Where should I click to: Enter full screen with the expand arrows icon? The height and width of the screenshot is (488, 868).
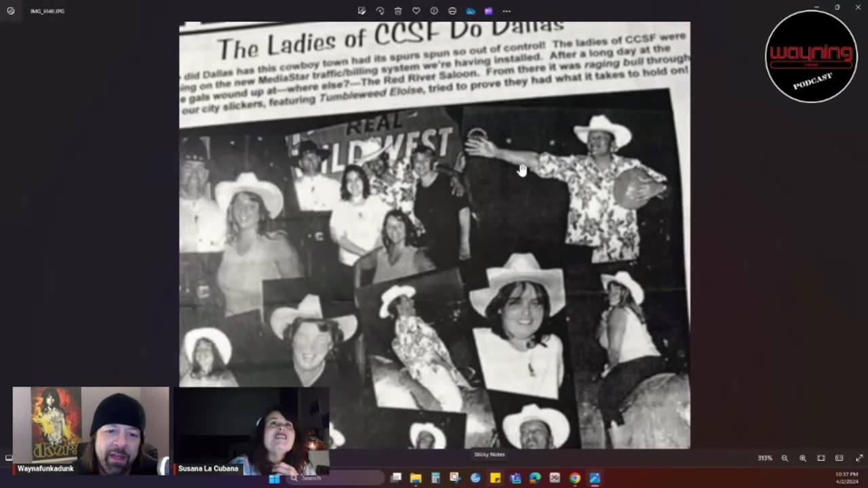859,458
